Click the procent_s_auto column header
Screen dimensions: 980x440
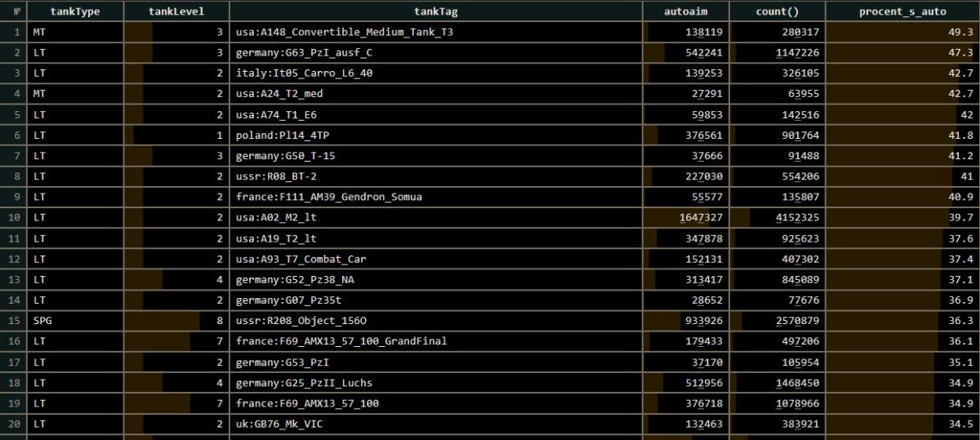pyautogui.click(x=902, y=11)
